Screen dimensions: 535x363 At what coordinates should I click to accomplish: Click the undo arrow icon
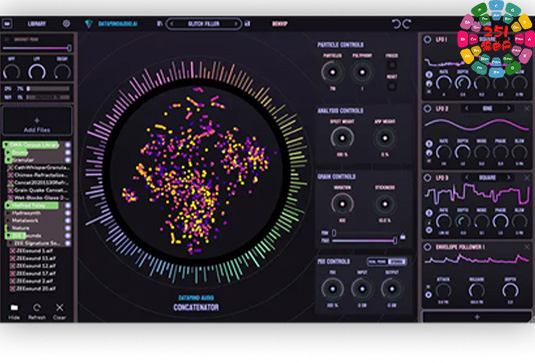click(396, 24)
